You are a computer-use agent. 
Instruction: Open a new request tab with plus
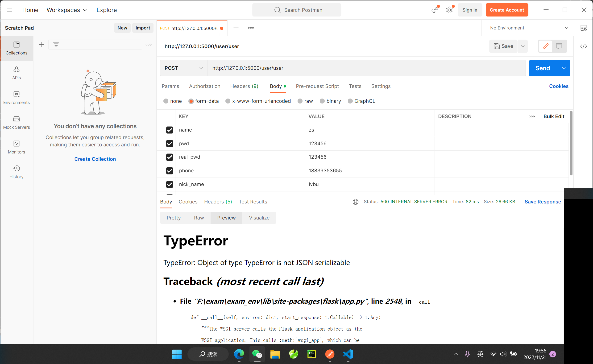[236, 28]
